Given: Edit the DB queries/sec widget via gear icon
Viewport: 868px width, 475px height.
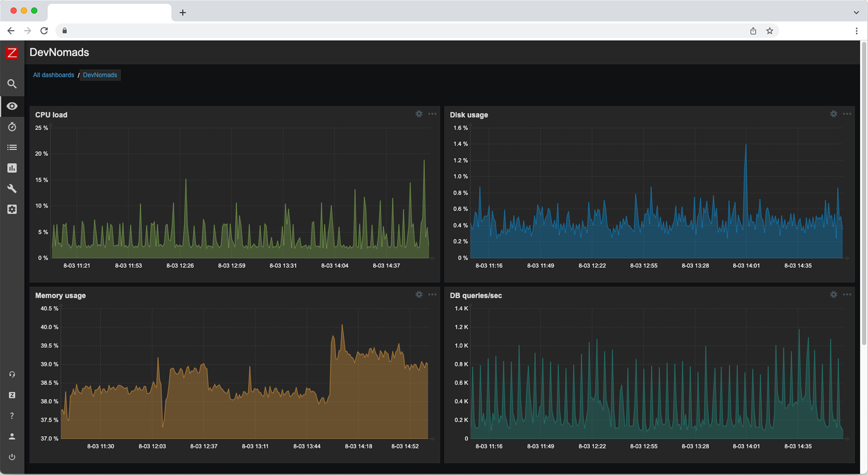Looking at the screenshot, I should point(834,294).
